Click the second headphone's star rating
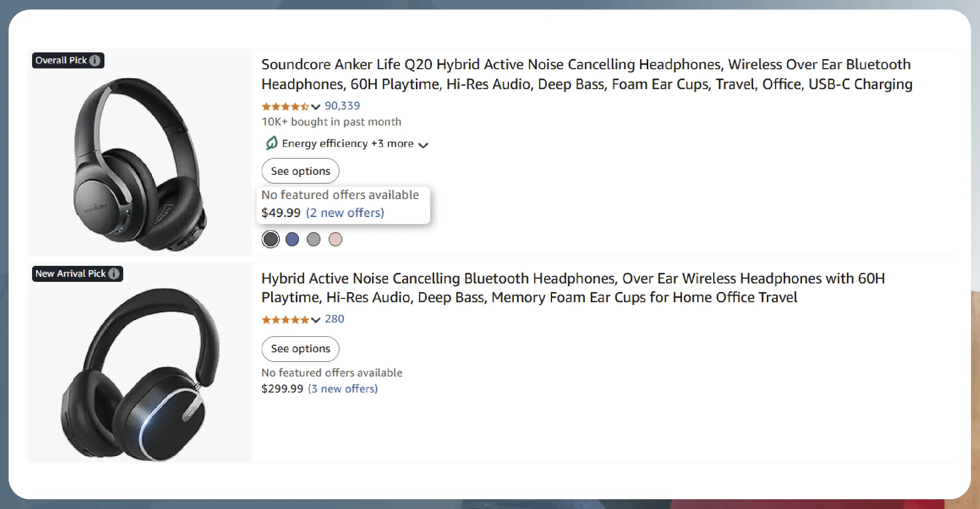The image size is (980, 509). coord(285,320)
